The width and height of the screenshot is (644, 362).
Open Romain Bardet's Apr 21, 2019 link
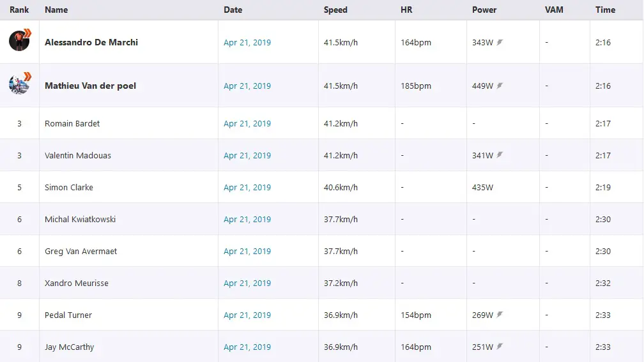tap(247, 124)
